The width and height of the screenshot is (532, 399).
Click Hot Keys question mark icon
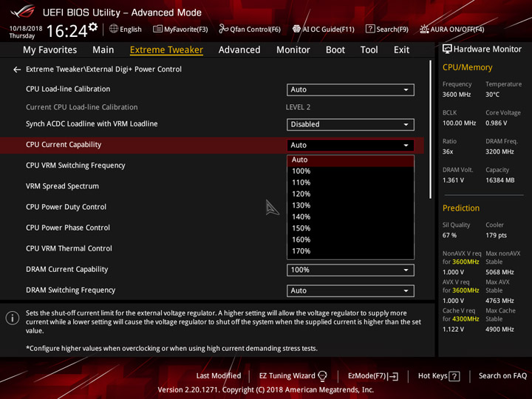[x=454, y=376]
